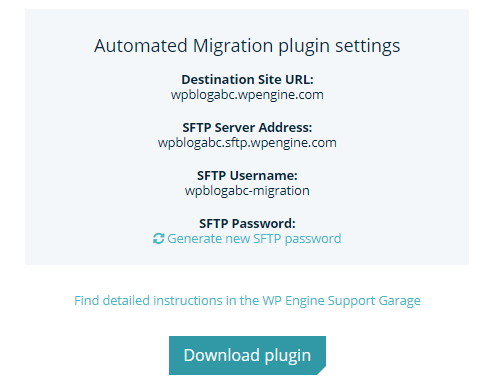Click the SFTP Server Address label
Viewport: 485px width, 391px height.
(247, 128)
